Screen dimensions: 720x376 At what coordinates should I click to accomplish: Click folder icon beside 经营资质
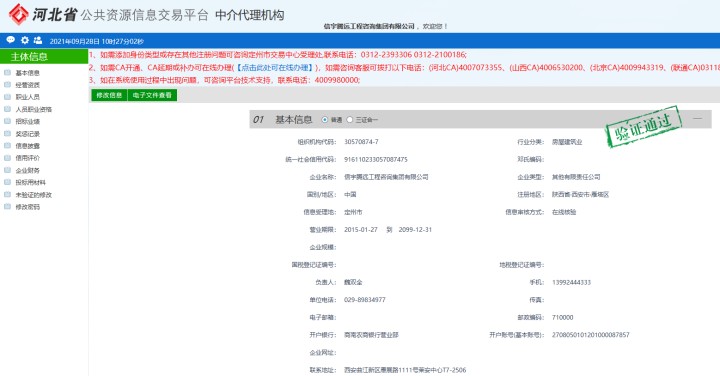[7, 84]
